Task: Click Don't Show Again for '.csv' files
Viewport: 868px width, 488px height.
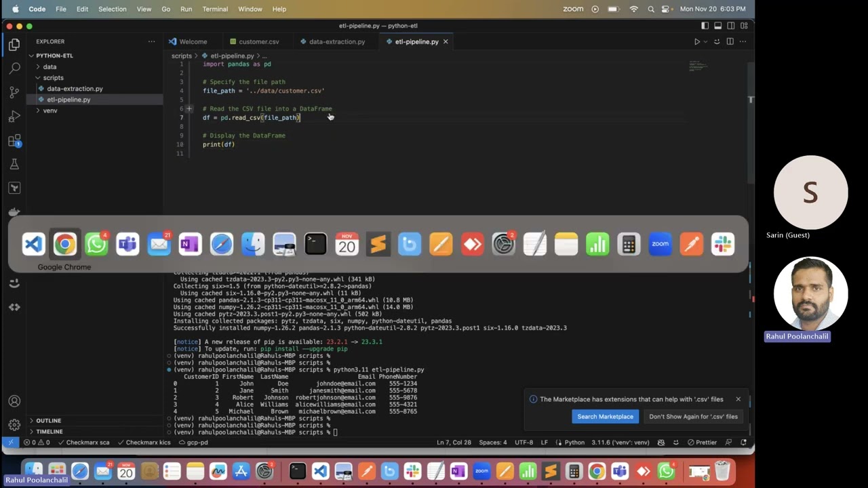Action: pyautogui.click(x=693, y=416)
